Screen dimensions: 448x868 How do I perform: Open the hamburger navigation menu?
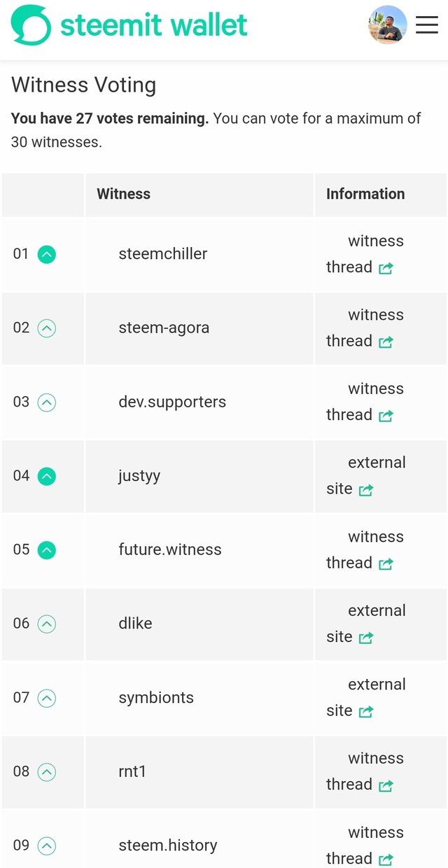pyautogui.click(x=426, y=25)
